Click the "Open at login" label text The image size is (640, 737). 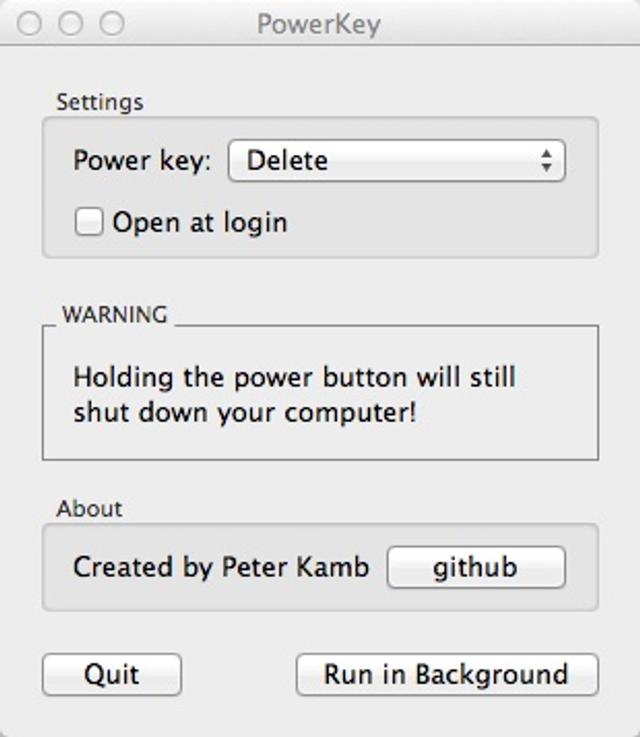[200, 222]
